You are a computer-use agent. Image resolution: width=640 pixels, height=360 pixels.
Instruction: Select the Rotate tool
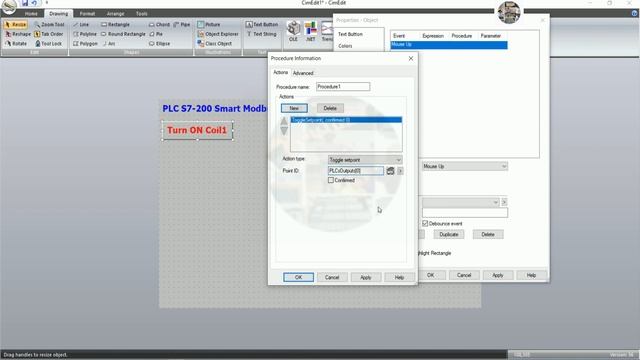[16, 43]
